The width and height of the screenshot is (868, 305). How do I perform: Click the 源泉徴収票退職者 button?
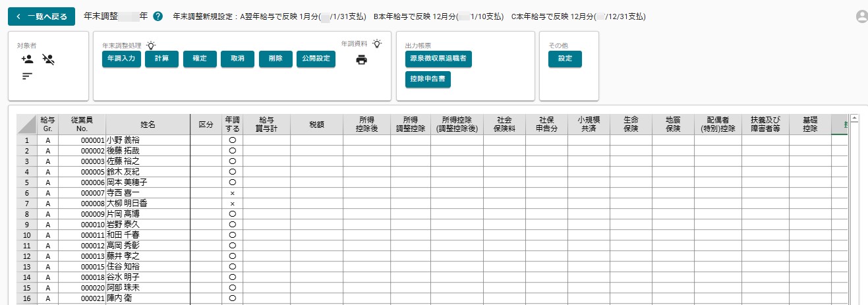point(438,59)
